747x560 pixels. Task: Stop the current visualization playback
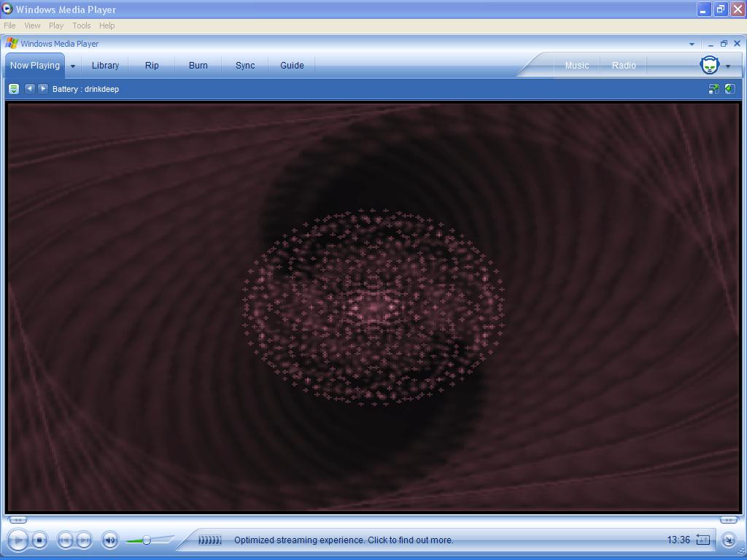point(39,540)
